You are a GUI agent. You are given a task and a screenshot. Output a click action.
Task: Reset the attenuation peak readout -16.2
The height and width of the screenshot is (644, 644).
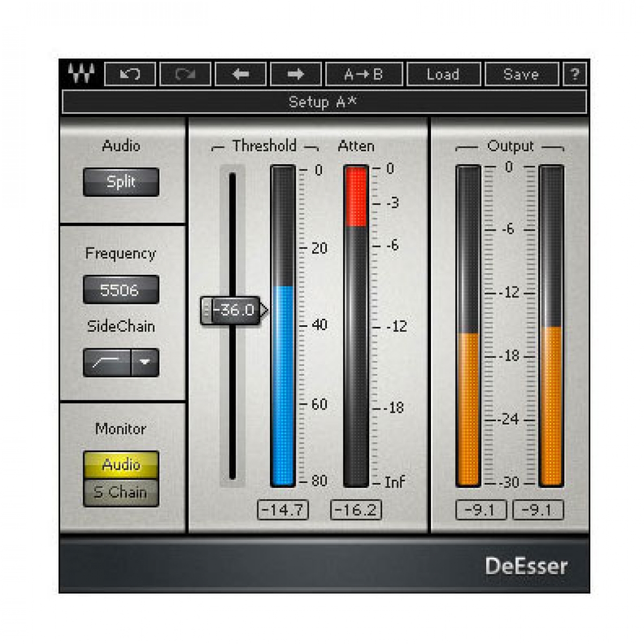[x=356, y=510]
